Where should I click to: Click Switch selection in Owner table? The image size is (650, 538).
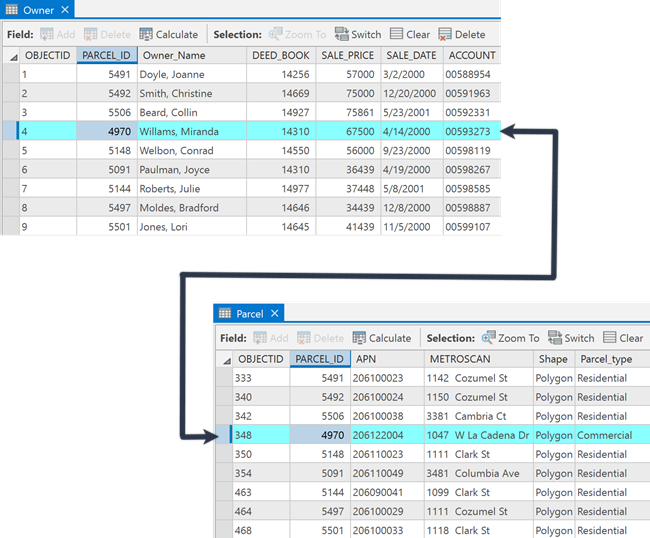tap(357, 34)
